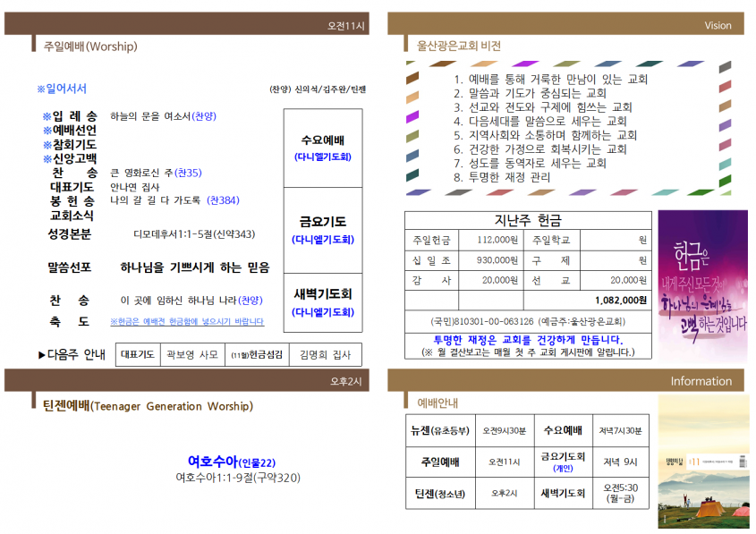This screenshot has height=534, width=756.
Task: Click the 김명희 집사 offering service cell
Action: [x=326, y=355]
